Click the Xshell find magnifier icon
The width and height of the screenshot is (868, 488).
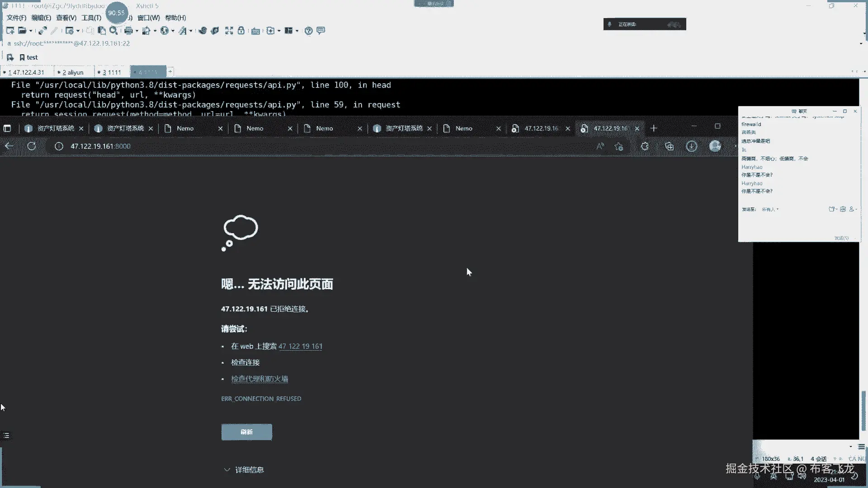pyautogui.click(x=113, y=31)
